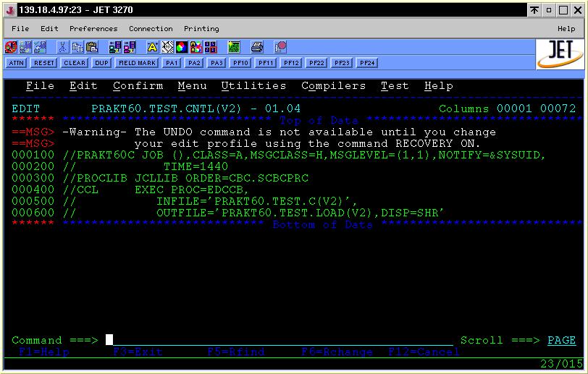This screenshot has height=374, width=588.
Task: Click the keypad grid toolbar icon
Action: [211, 48]
